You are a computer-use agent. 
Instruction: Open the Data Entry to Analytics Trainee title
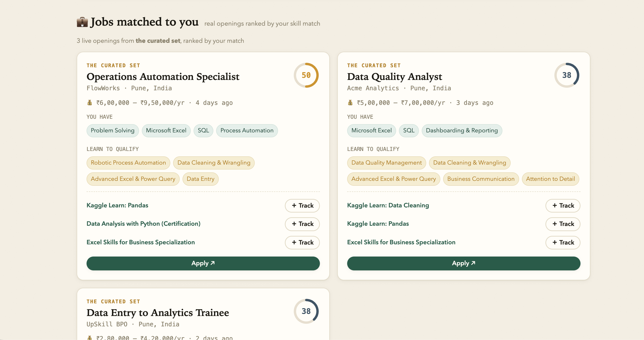pos(158,312)
